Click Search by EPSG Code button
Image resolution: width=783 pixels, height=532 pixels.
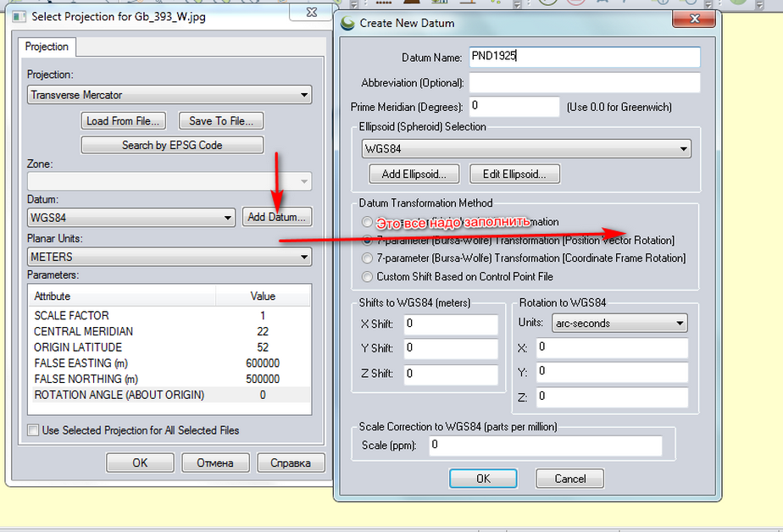point(172,145)
